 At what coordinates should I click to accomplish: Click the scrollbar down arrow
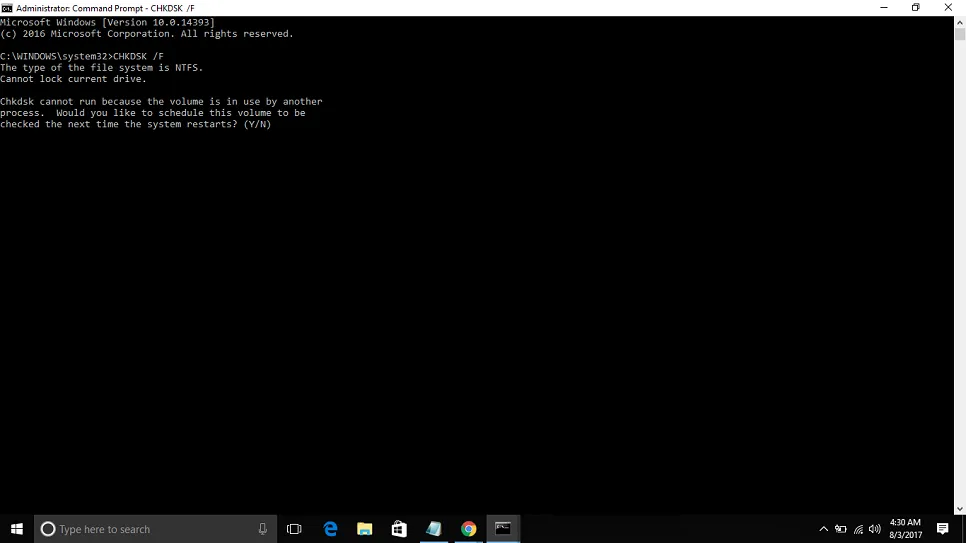[960, 509]
